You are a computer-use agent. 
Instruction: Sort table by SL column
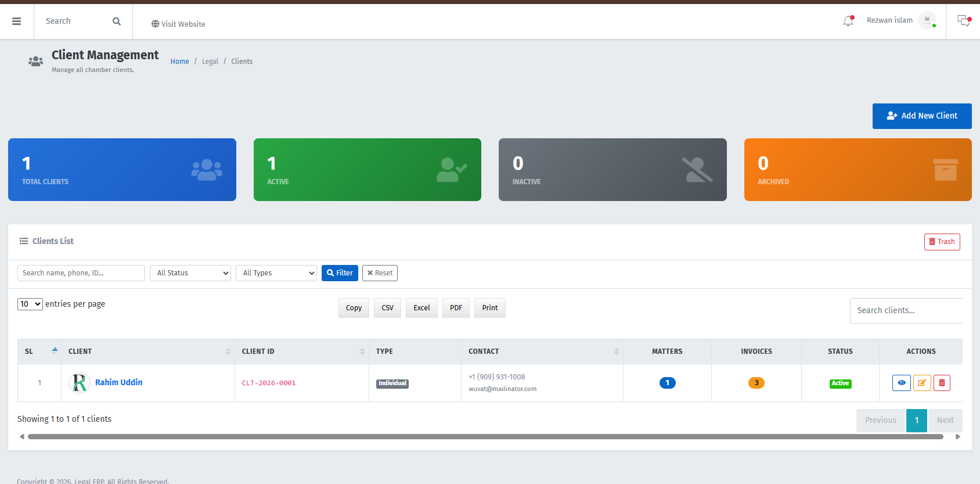pyautogui.click(x=39, y=352)
